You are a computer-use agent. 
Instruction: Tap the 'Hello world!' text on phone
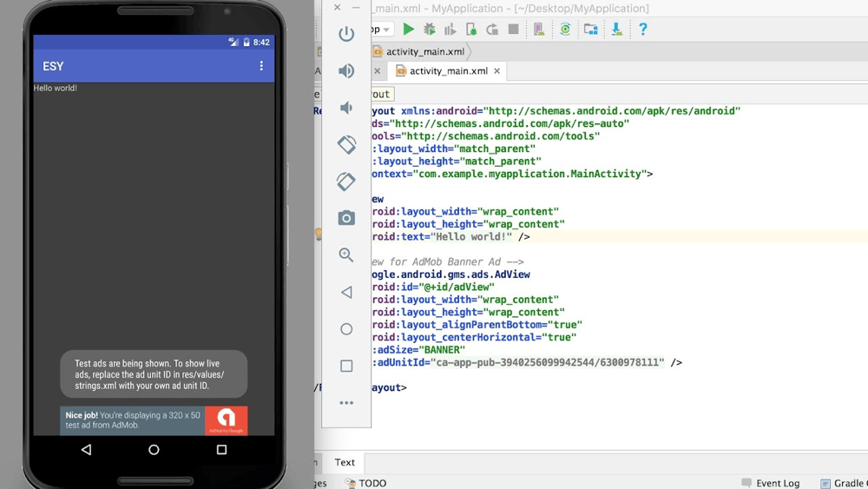click(x=56, y=88)
